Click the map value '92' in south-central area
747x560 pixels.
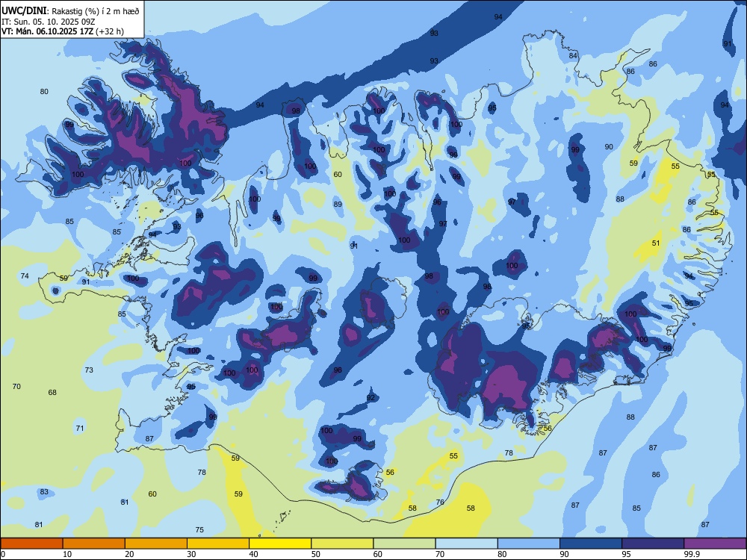click(371, 398)
